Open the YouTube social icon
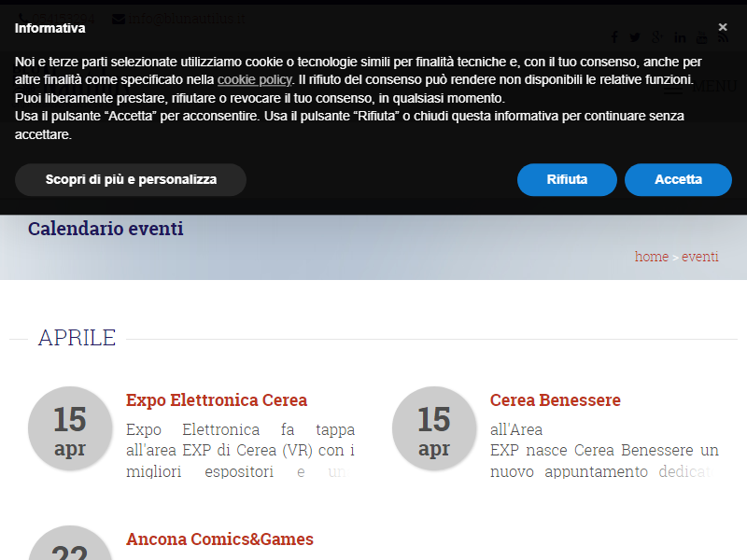This screenshot has height=560, width=747. point(702,37)
